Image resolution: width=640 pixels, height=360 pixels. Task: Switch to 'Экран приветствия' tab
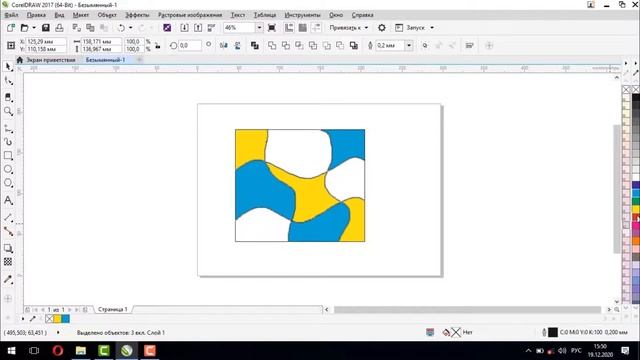pos(51,60)
